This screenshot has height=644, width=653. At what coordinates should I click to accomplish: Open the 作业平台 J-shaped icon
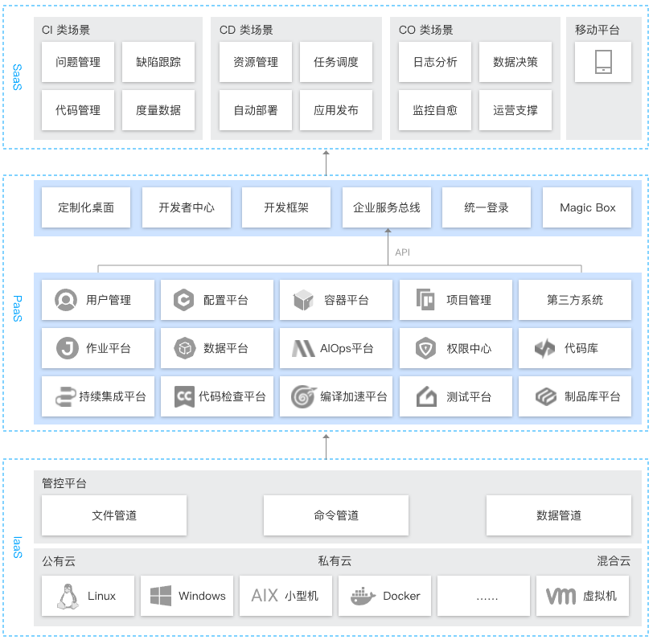tap(67, 348)
